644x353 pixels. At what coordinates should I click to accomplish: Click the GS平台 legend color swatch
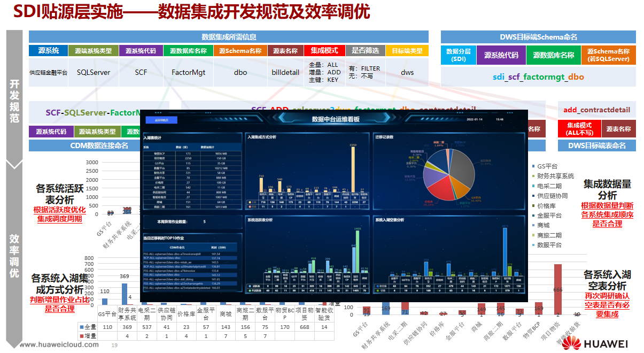click(533, 167)
